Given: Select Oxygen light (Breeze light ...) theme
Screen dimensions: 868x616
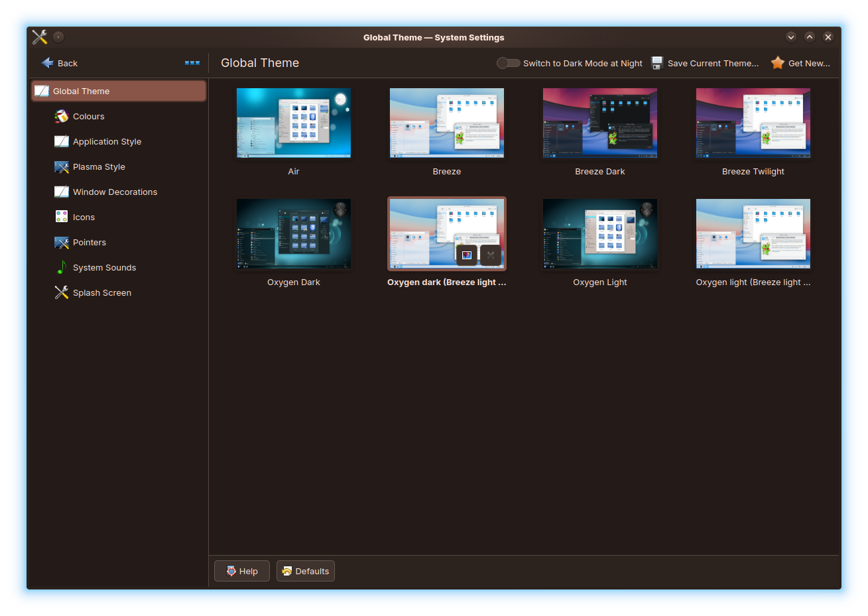Looking at the screenshot, I should (753, 234).
